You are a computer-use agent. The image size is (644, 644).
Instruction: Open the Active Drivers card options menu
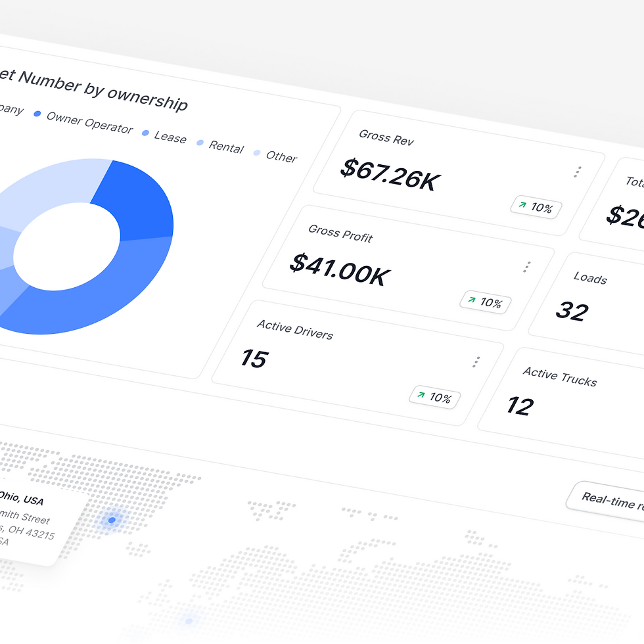point(476,362)
